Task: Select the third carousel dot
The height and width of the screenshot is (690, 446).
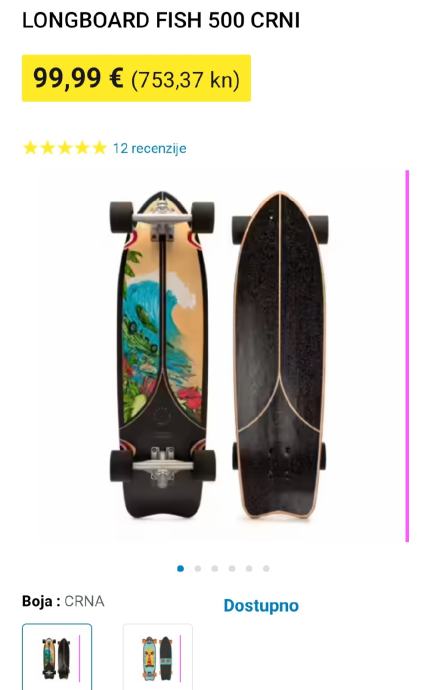Action: (x=215, y=569)
